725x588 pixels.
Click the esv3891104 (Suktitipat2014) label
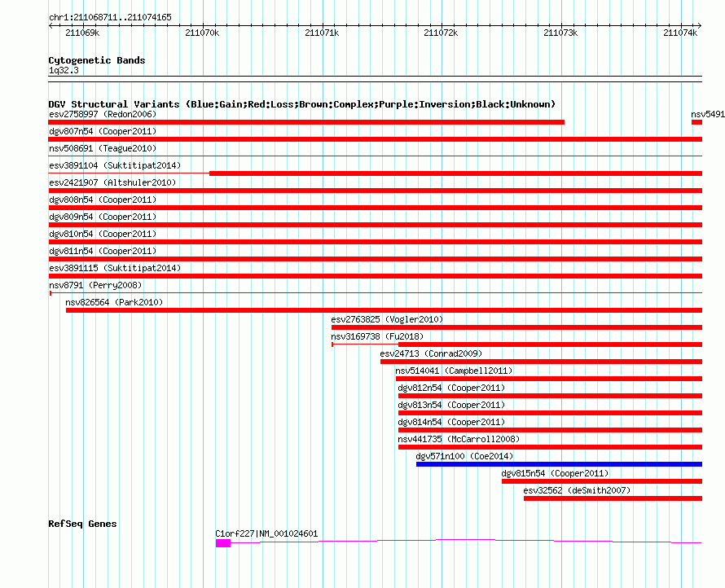point(115,165)
